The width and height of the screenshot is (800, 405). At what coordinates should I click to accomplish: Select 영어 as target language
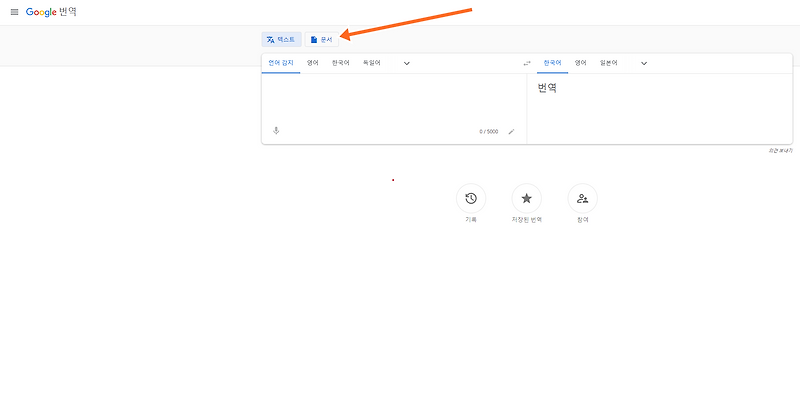[581, 63]
